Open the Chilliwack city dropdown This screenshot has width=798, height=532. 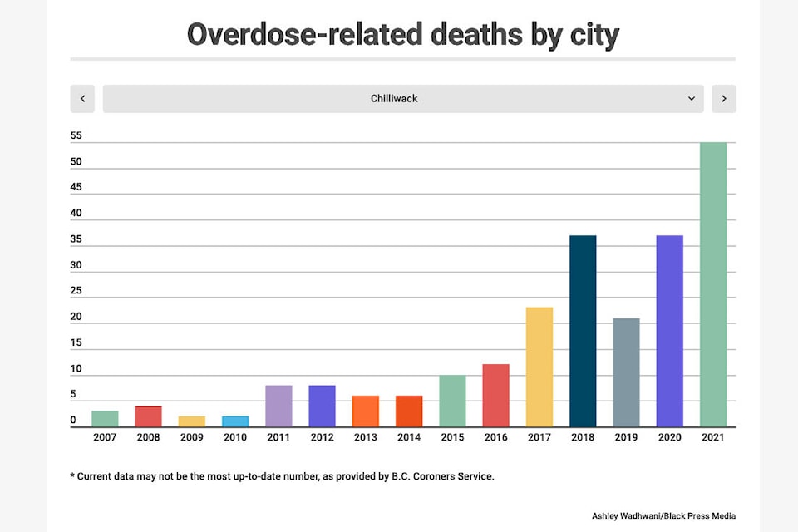(x=403, y=99)
